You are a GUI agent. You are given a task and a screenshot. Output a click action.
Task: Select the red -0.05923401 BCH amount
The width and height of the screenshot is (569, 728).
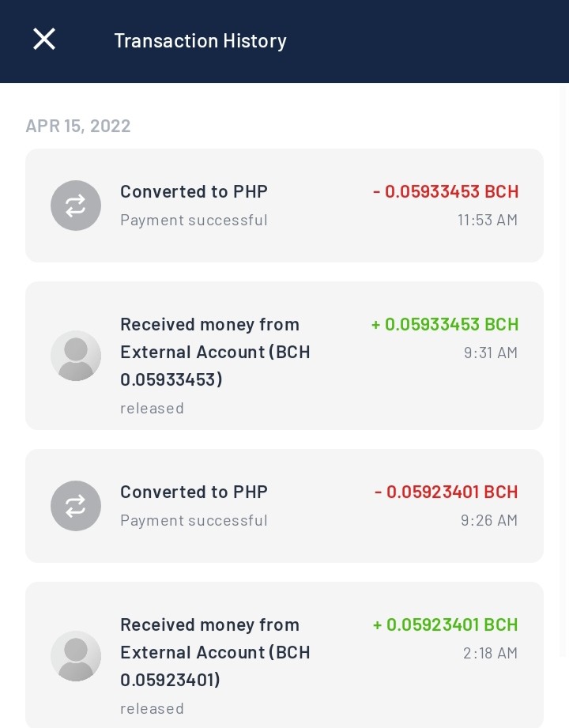446,492
